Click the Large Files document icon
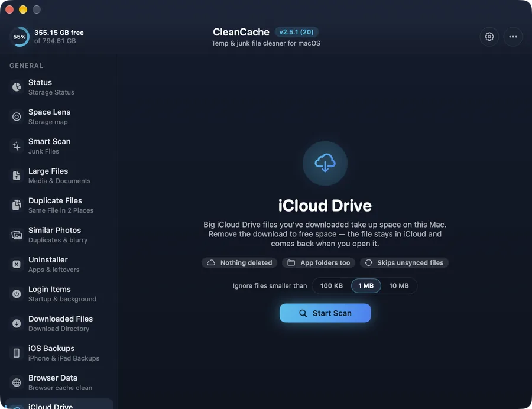The width and height of the screenshot is (532, 409). pyautogui.click(x=17, y=176)
